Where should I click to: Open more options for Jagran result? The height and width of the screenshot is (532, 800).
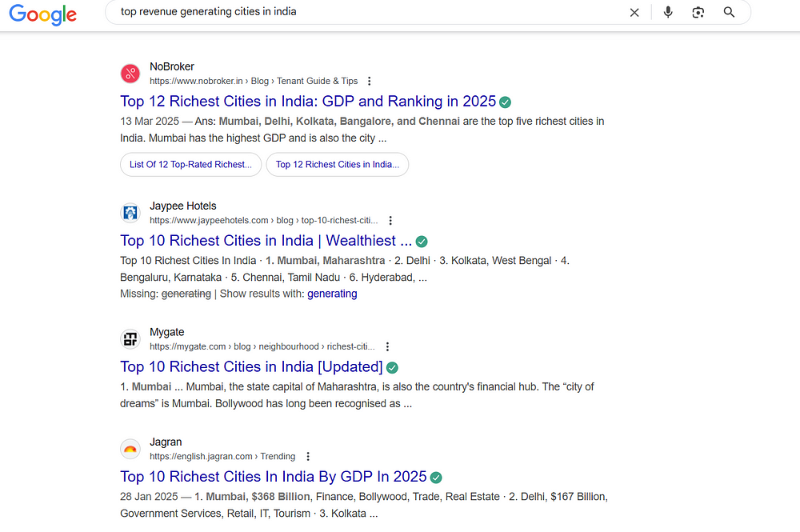click(x=308, y=457)
